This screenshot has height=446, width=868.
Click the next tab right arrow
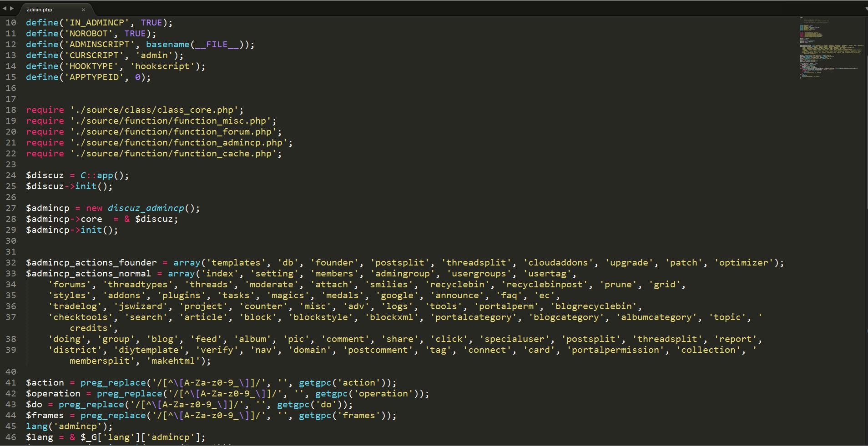pyautogui.click(x=11, y=8)
